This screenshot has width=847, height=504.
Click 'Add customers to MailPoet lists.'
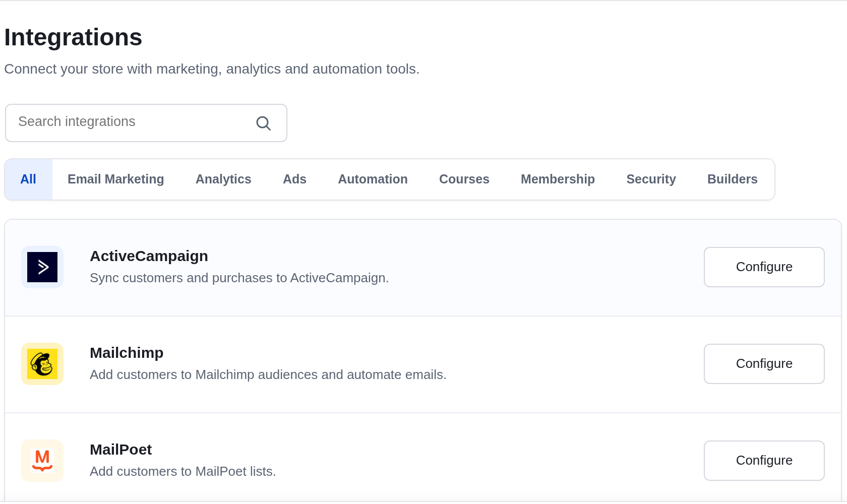coord(183,472)
